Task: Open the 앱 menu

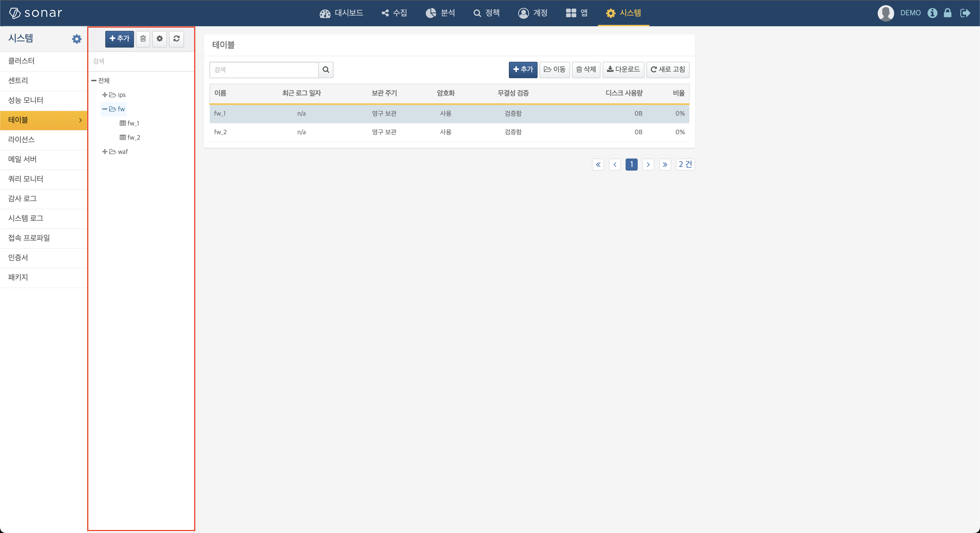Action: (577, 13)
